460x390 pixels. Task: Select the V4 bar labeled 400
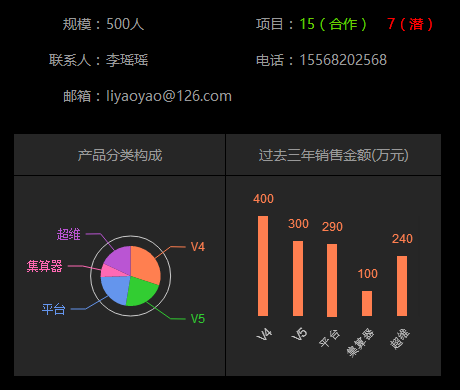coord(263,266)
